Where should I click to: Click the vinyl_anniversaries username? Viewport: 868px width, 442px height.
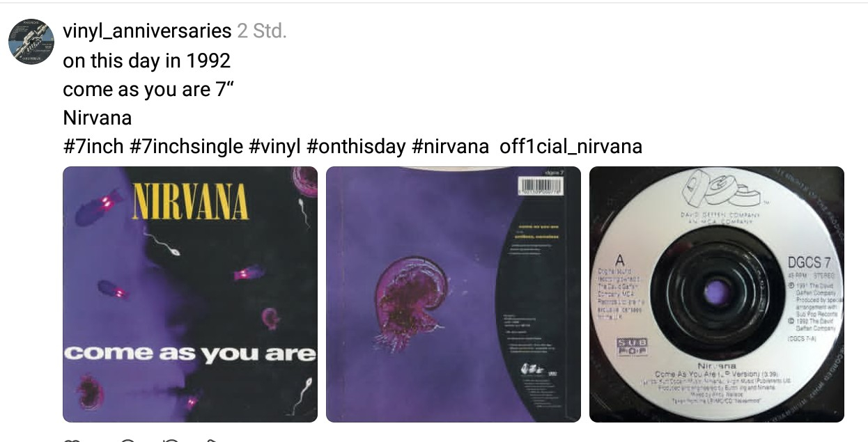(147, 31)
